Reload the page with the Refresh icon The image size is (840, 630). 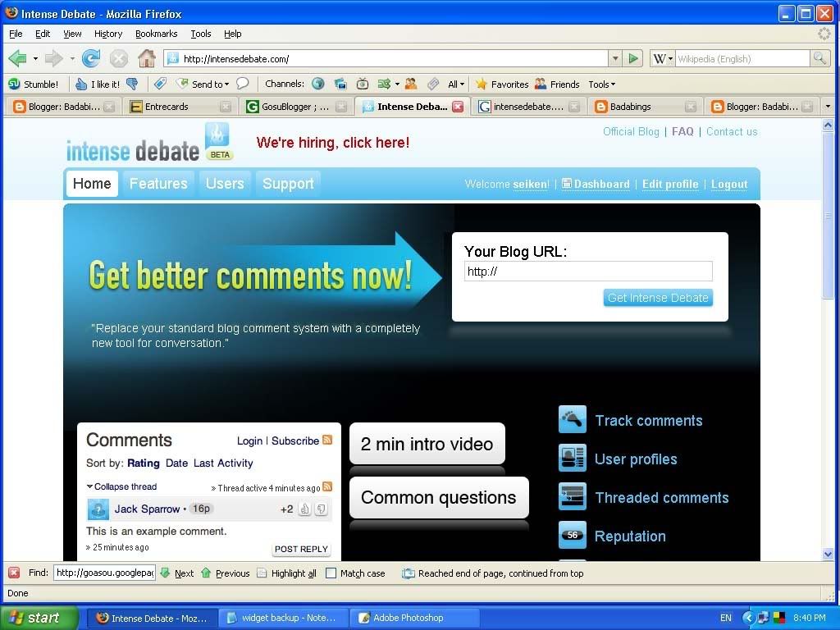point(90,58)
